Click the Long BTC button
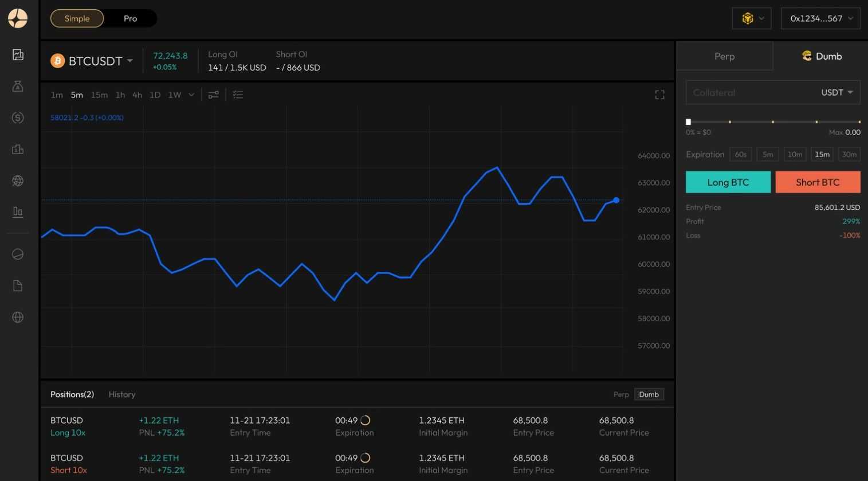 click(x=728, y=182)
